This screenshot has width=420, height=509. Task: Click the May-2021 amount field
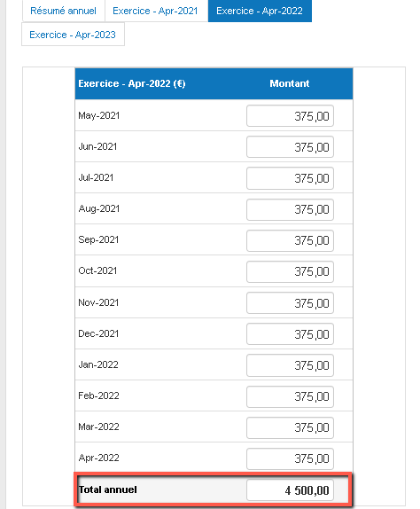coord(290,116)
